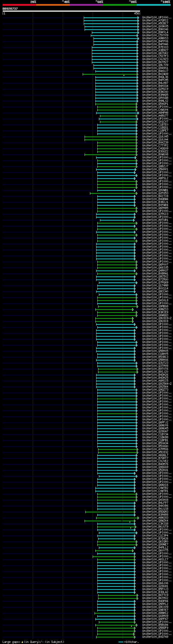Select the query name BB928737
The height and width of the screenshot is (644, 173).
tap(10, 9)
